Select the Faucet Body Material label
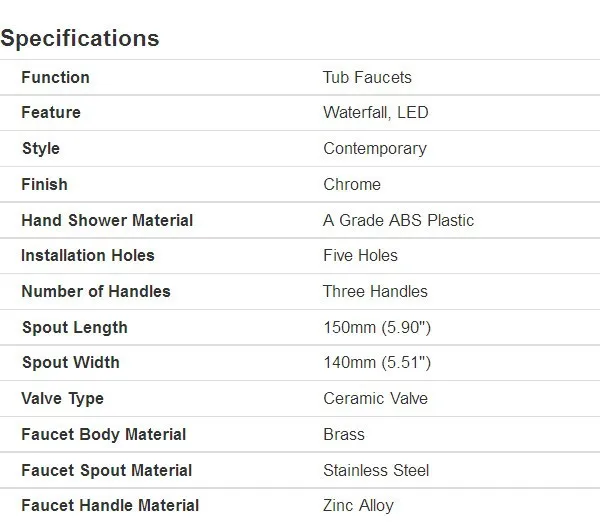The height and width of the screenshot is (522, 600). (x=104, y=434)
